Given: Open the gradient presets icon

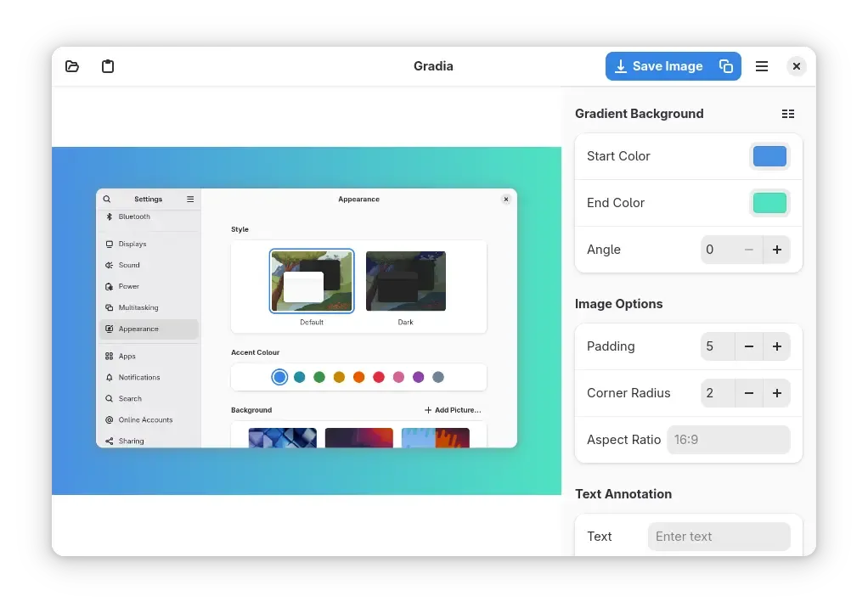Looking at the screenshot, I should coord(788,114).
